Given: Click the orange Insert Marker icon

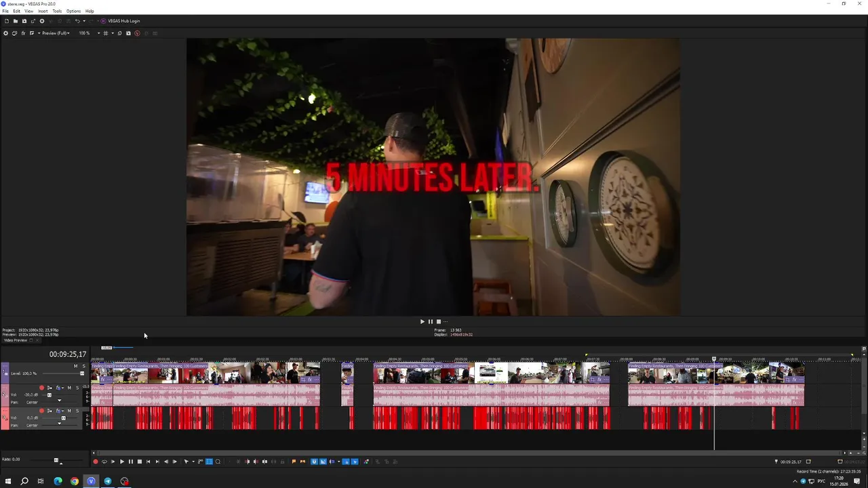Looking at the screenshot, I should point(294,462).
